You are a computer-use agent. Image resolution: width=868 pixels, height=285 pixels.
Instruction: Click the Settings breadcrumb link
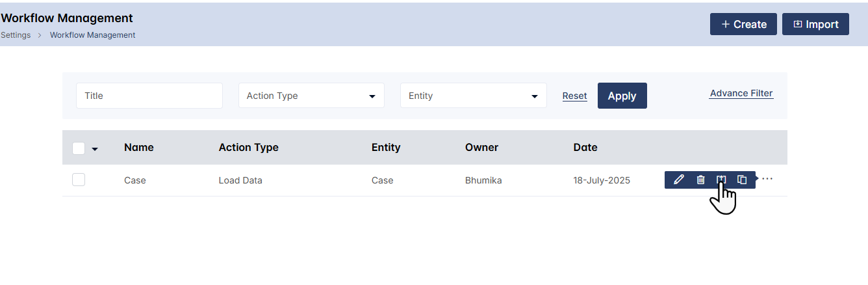click(x=16, y=35)
